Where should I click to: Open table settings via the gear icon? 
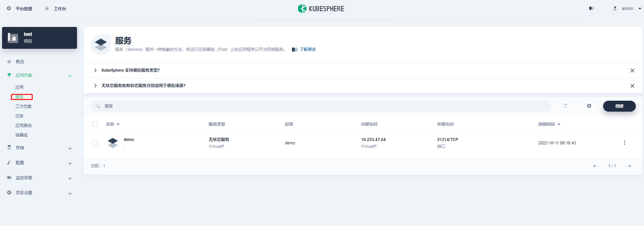click(589, 106)
